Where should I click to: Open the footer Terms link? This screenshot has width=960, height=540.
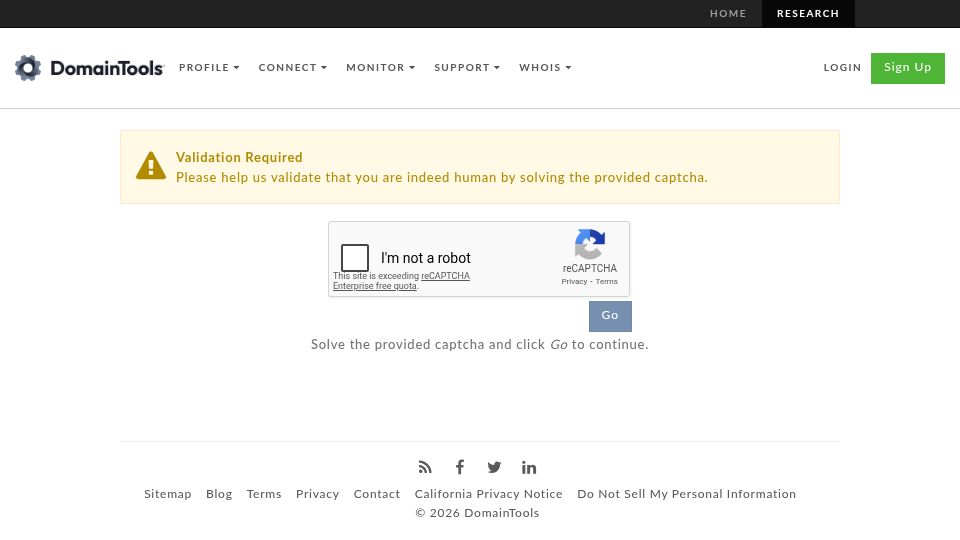pos(264,494)
